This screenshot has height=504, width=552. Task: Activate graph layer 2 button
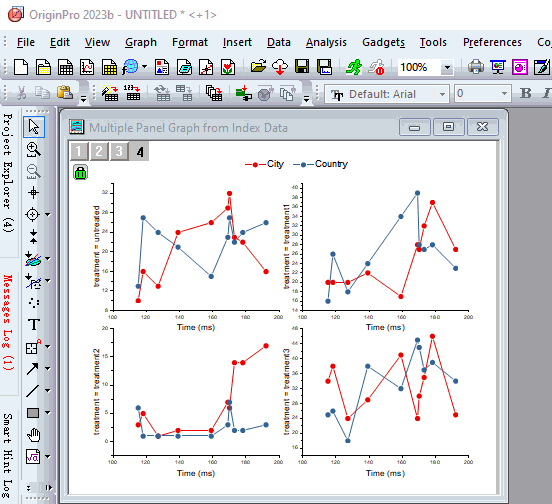pos(99,151)
